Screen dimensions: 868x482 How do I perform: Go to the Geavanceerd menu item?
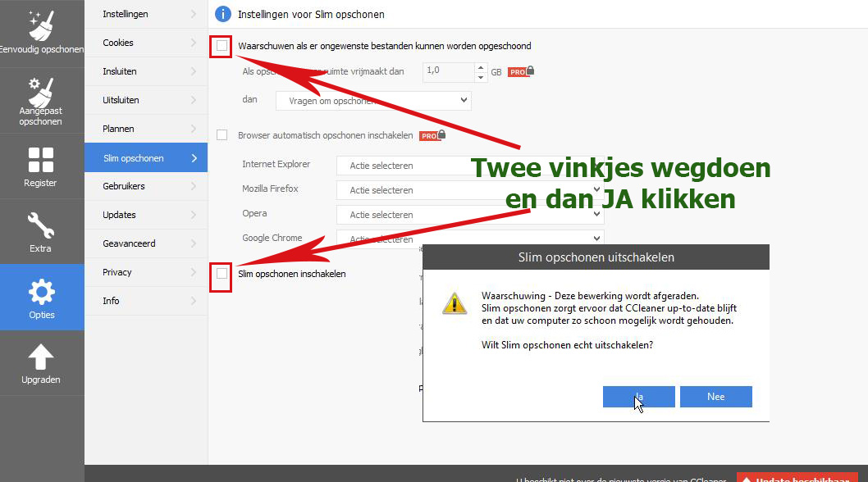[145, 243]
